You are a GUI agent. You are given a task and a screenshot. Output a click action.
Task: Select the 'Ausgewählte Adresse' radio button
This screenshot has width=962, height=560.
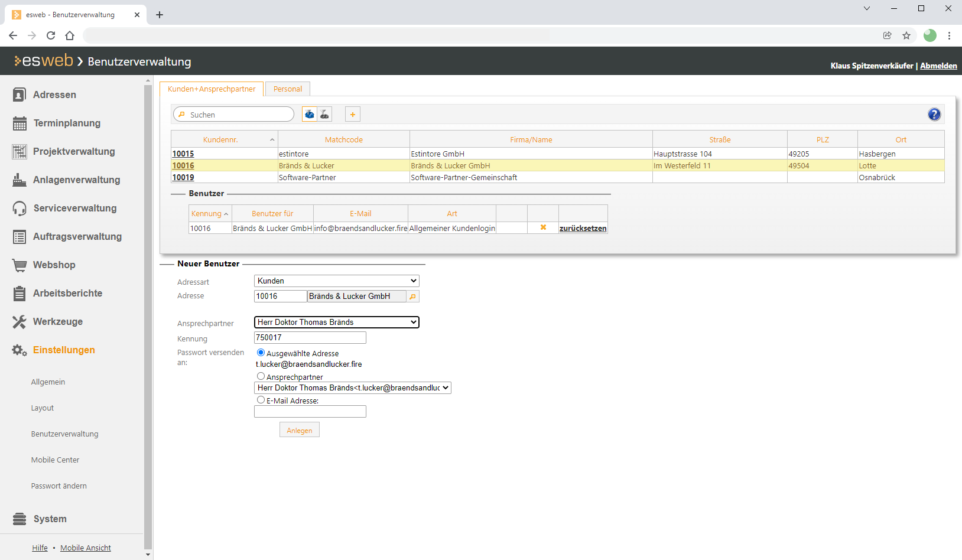point(261,353)
